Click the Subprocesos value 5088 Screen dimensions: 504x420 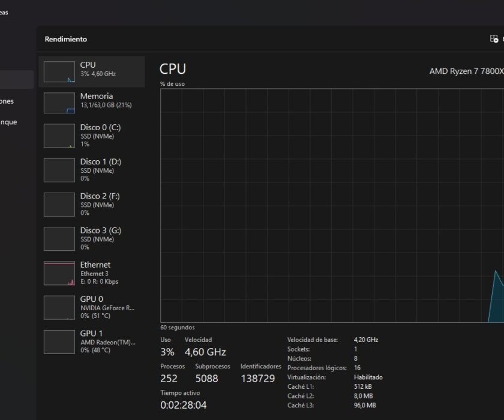(206, 379)
